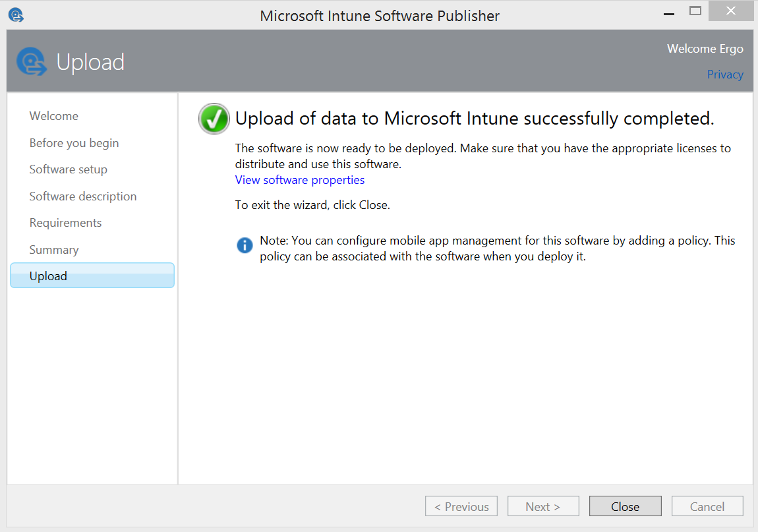Click the green success checkmark icon
The image size is (758, 532).
click(214, 119)
